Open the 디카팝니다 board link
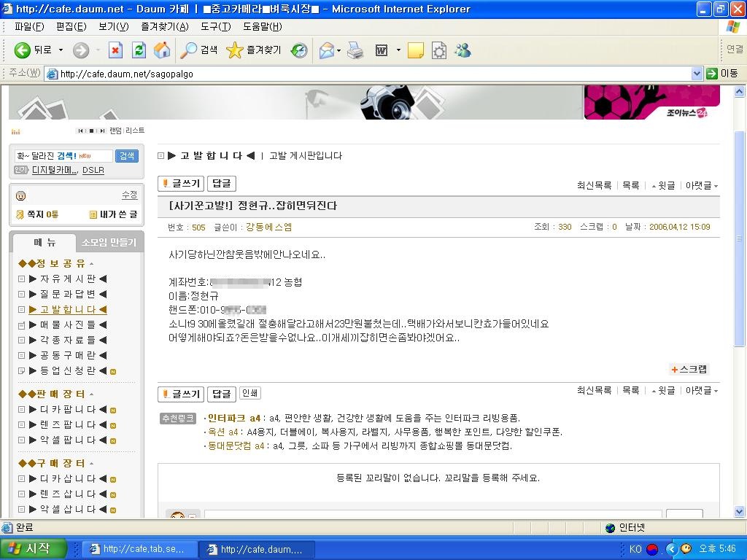 (68, 410)
